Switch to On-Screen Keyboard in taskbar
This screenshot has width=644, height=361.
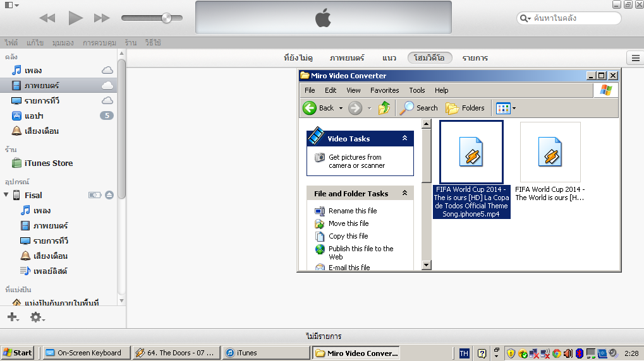tap(86, 353)
